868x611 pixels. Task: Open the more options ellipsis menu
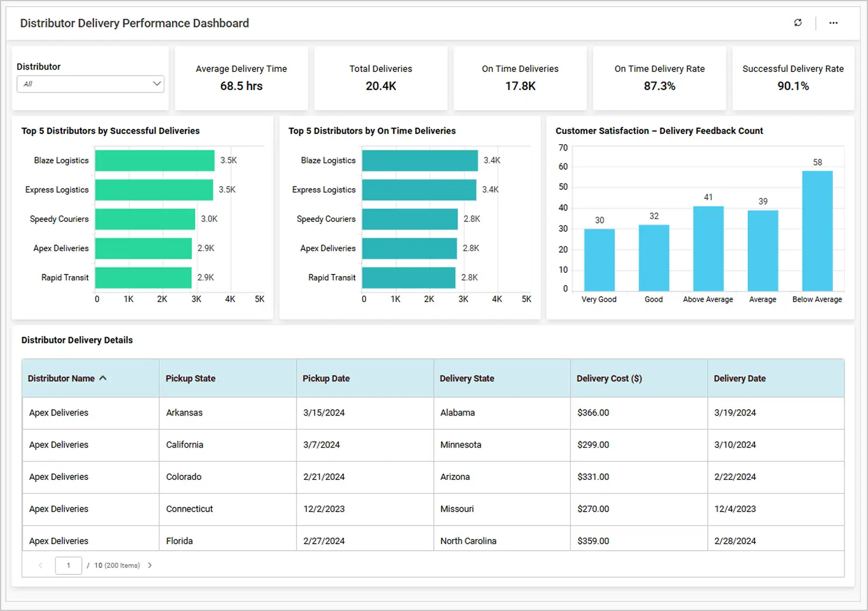(x=833, y=23)
